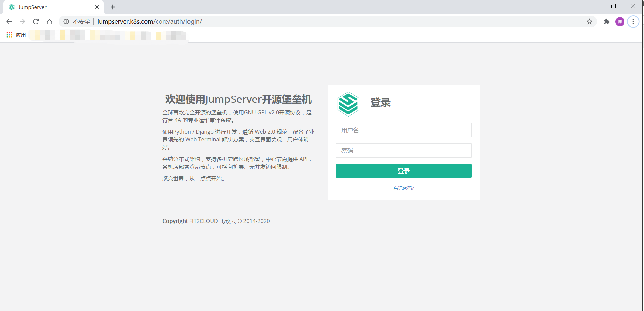Reload the JumpServer login page

pyautogui.click(x=36, y=22)
